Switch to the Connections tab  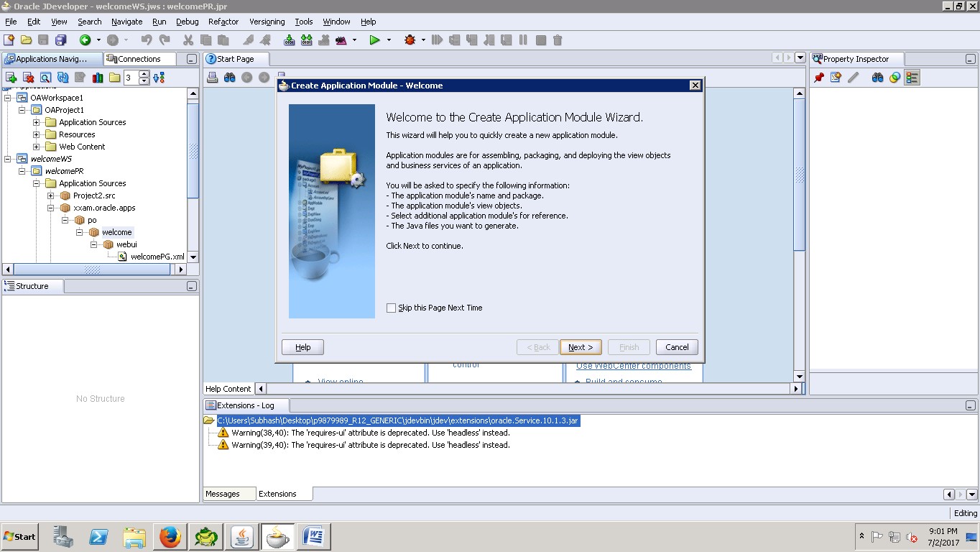pyautogui.click(x=139, y=58)
